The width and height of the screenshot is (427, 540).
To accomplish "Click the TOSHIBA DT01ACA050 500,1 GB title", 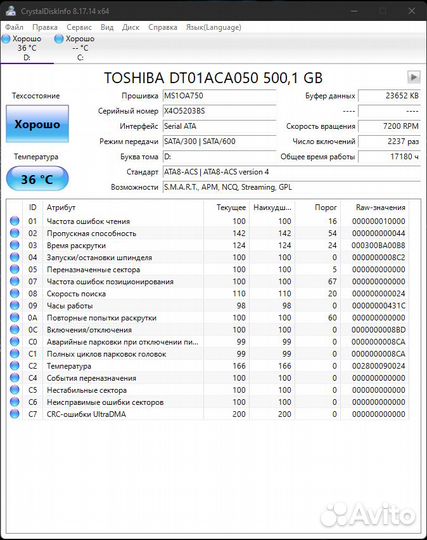I will coord(213,77).
